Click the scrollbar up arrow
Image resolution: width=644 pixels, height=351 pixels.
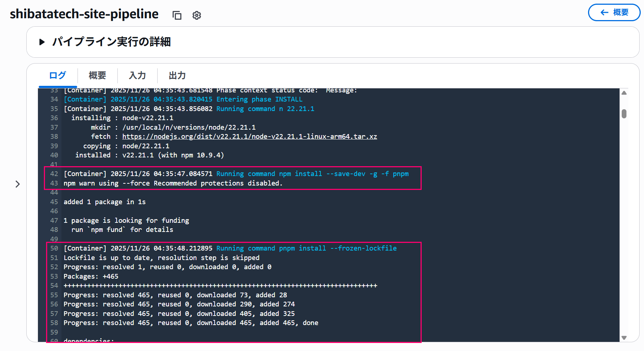point(624,93)
